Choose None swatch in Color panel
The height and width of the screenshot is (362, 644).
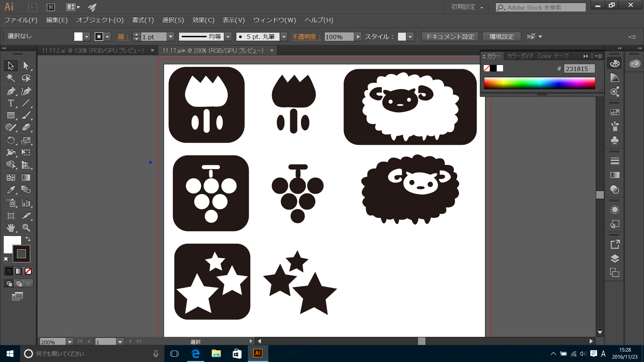[x=487, y=68]
